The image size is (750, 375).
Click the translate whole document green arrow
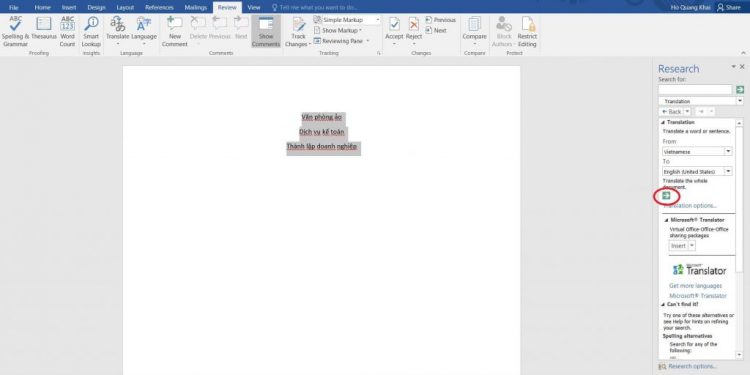click(x=666, y=196)
